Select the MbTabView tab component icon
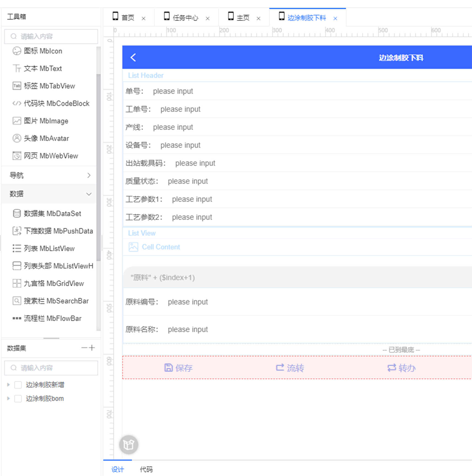 coord(17,86)
